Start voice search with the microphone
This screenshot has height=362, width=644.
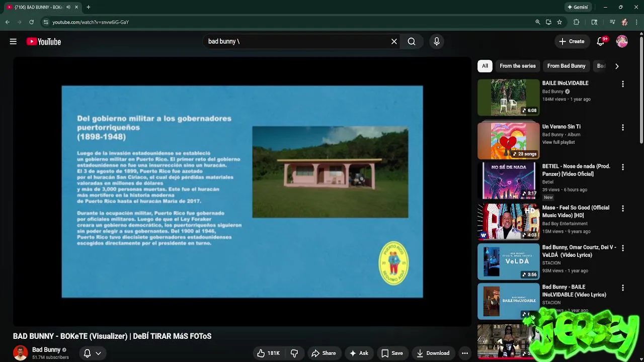(x=437, y=42)
